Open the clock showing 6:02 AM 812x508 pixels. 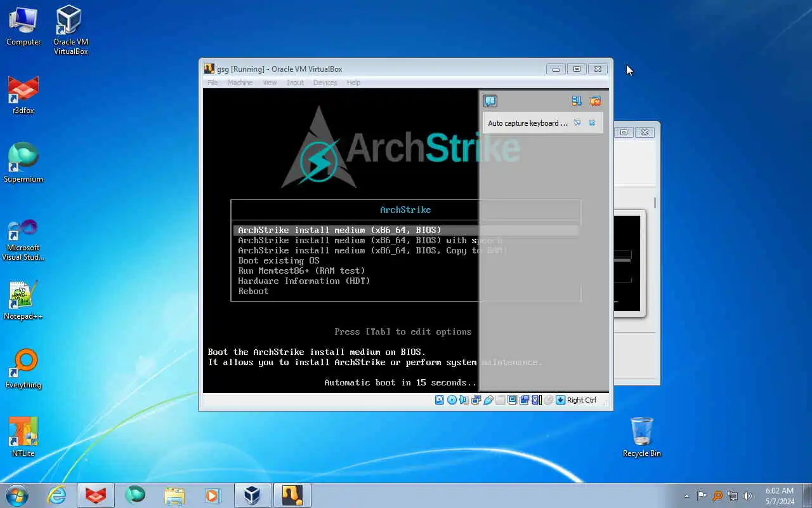tap(780, 496)
